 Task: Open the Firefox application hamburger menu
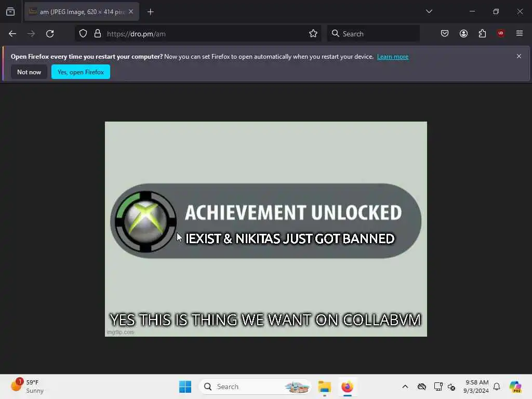click(520, 33)
